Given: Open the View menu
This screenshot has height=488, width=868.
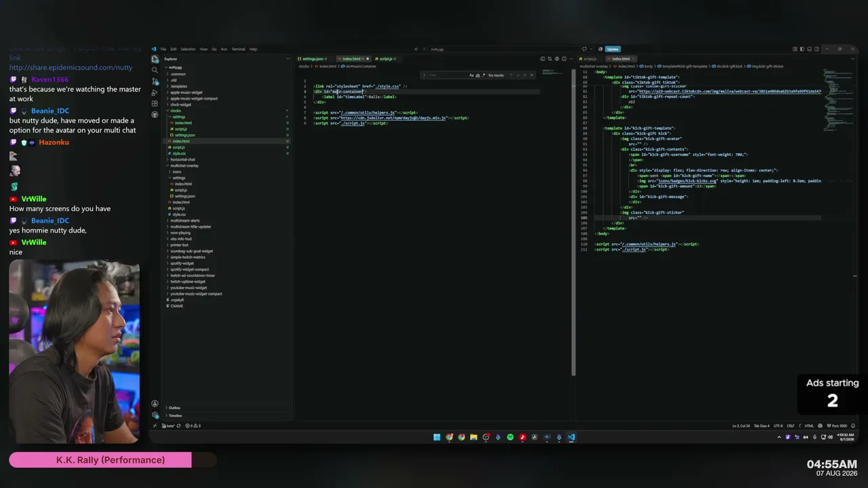Looking at the screenshot, I should point(203,49).
